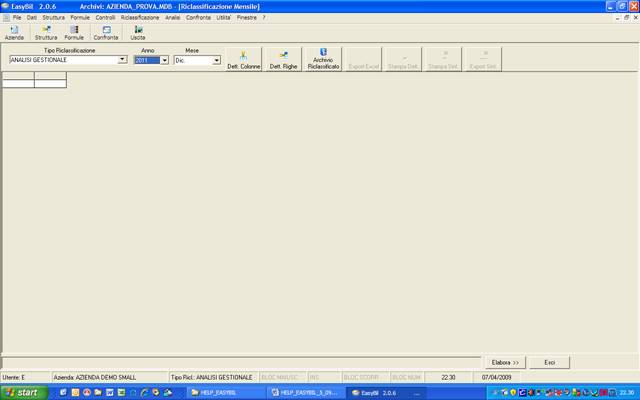Open the Controlli menu
The height and width of the screenshot is (400, 640).
(x=105, y=18)
